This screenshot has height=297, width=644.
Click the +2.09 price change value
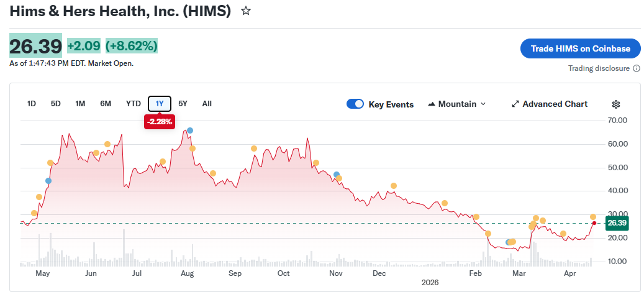[x=84, y=46]
